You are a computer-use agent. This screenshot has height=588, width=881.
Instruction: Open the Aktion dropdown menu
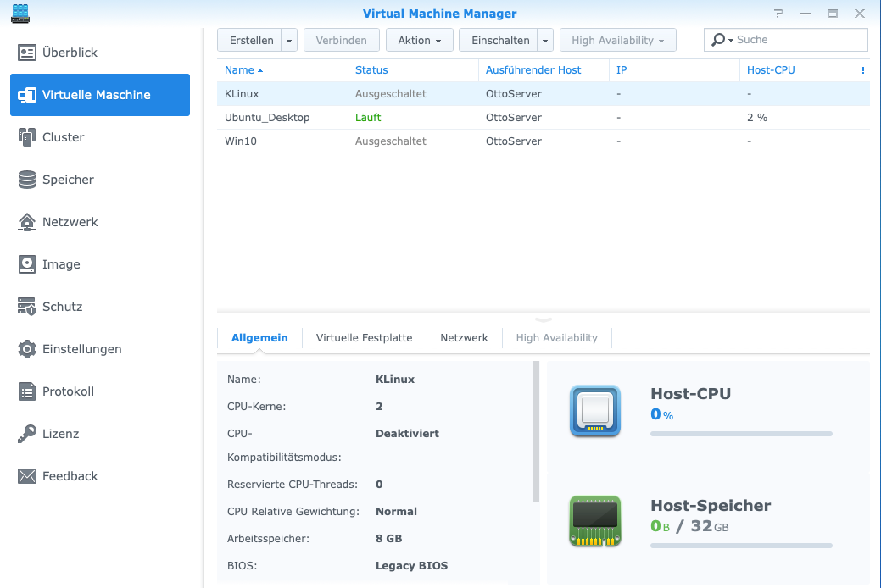(419, 40)
